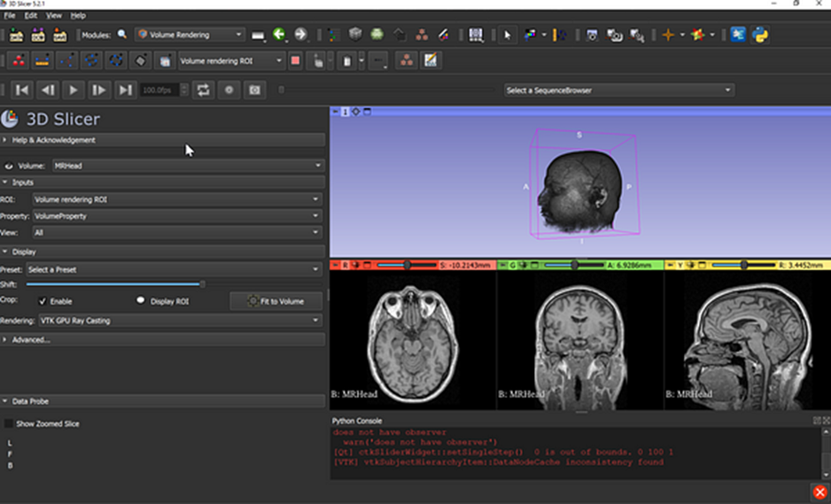Toggle the Crop Enable checkbox
831x504 pixels.
tap(43, 301)
